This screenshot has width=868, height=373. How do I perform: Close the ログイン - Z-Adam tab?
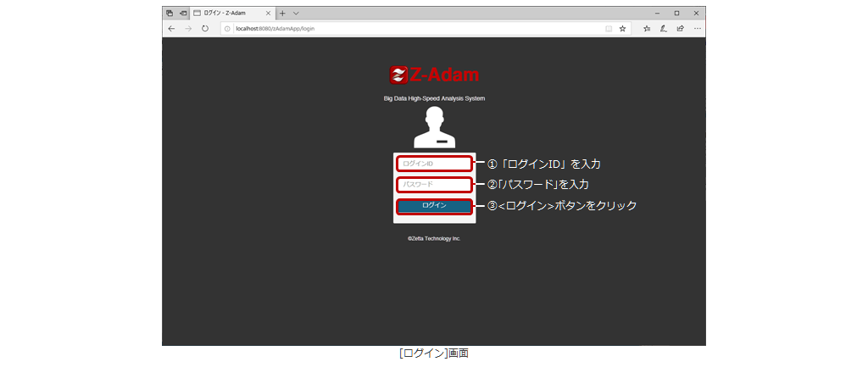[269, 14]
